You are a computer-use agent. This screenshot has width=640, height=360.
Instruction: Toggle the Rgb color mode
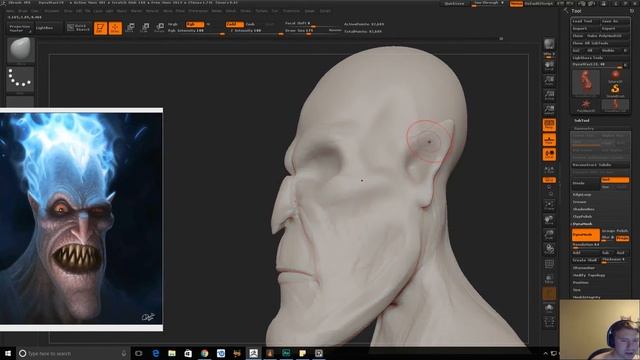(194, 24)
